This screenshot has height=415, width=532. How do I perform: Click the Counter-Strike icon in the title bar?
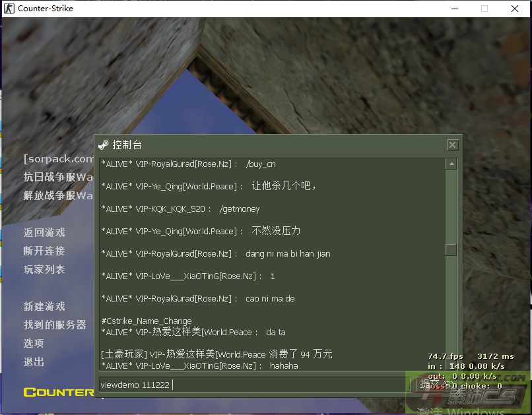9,9
